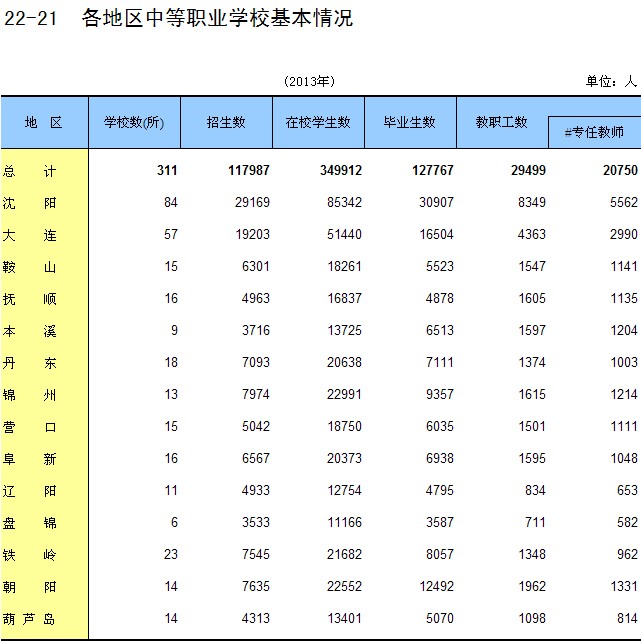Select Fushun staff cell 1605

pyautogui.click(x=532, y=298)
